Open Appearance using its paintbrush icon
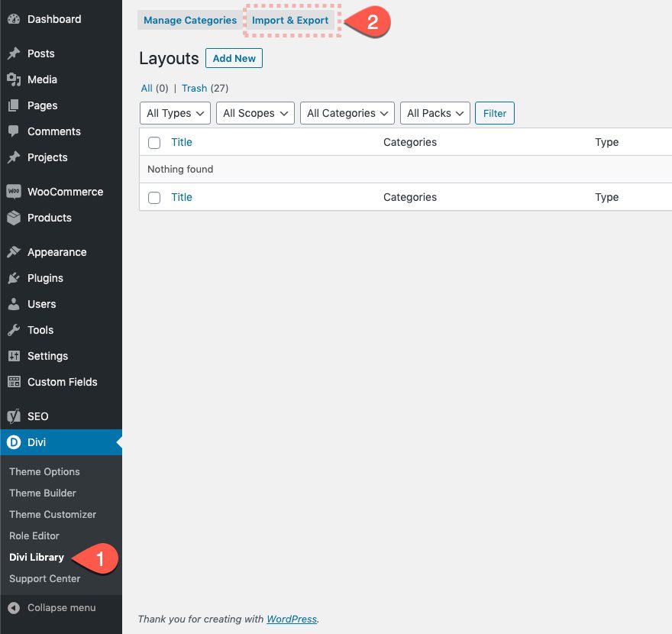The image size is (672, 634). coord(15,252)
